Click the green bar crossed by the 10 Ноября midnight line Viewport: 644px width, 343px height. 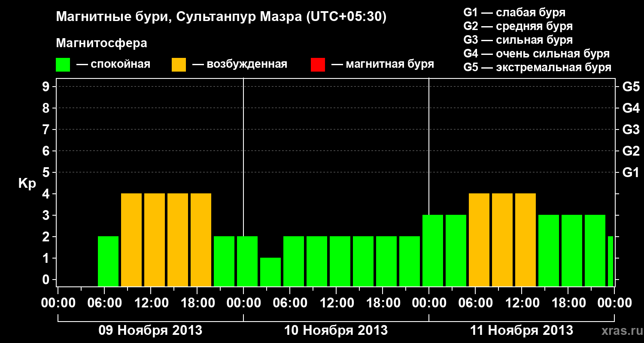coord(247,261)
